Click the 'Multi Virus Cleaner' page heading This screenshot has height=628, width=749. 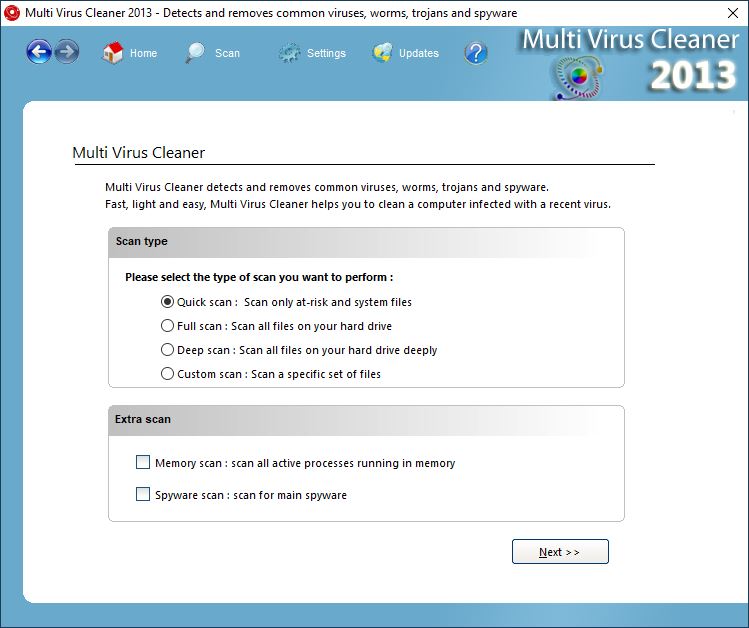139,152
